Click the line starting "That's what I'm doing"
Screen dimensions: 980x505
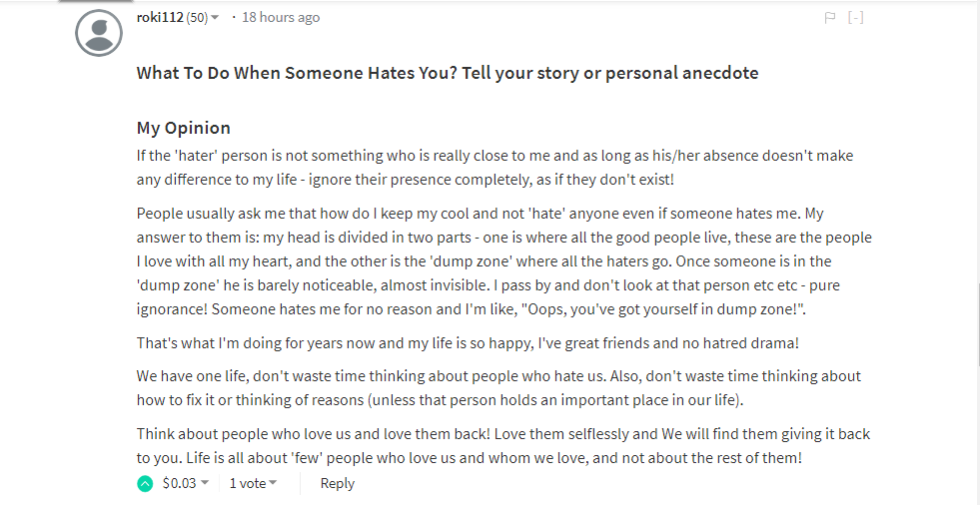468,343
